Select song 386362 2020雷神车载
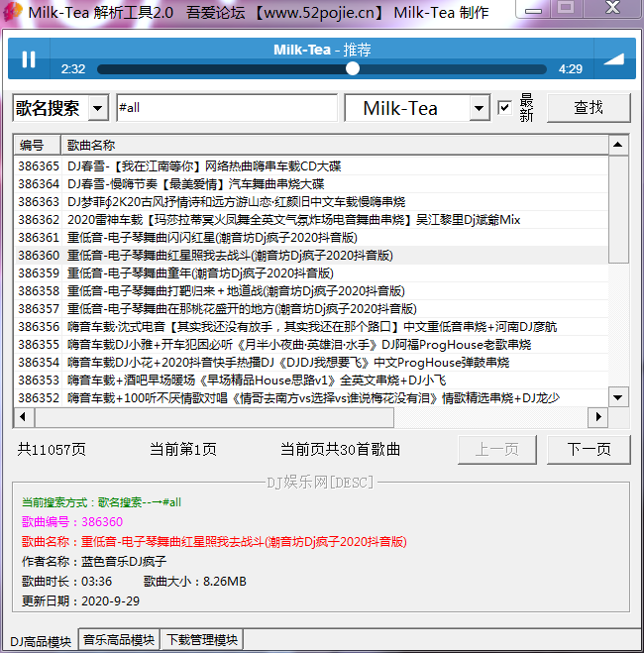This screenshot has height=653, width=644. 311,220
